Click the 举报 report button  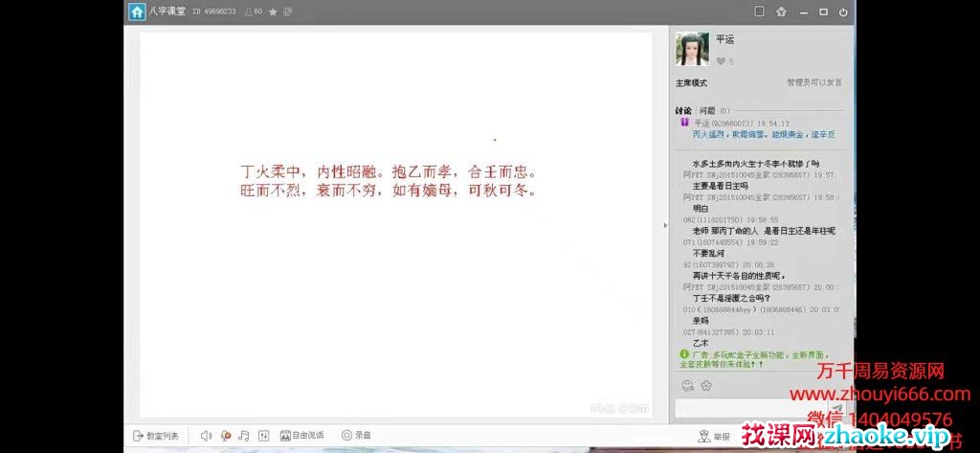click(x=714, y=437)
